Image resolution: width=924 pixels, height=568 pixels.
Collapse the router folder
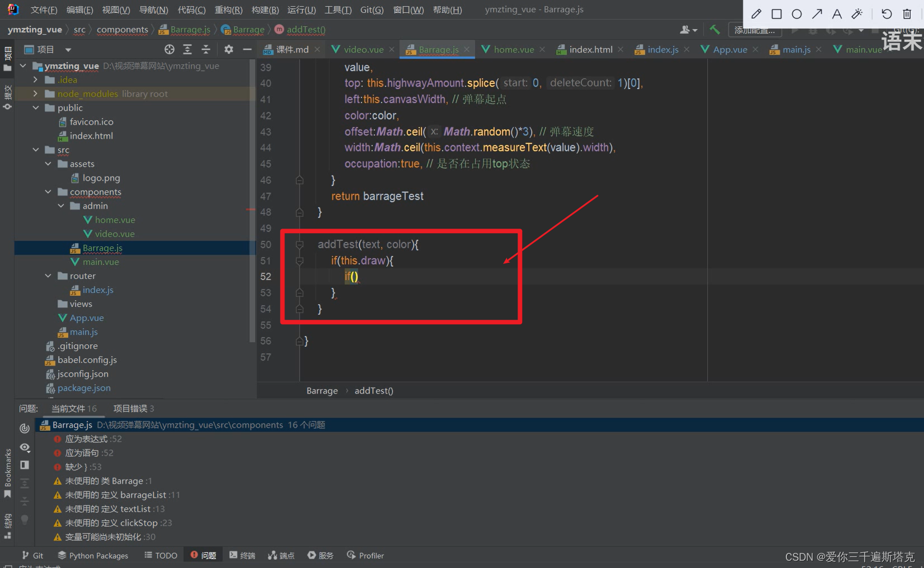[49, 276]
